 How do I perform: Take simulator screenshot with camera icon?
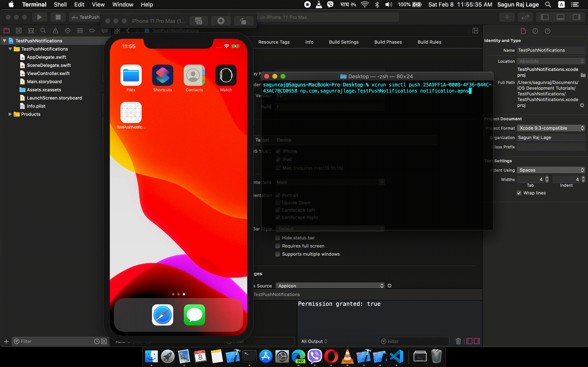[x=198, y=21]
